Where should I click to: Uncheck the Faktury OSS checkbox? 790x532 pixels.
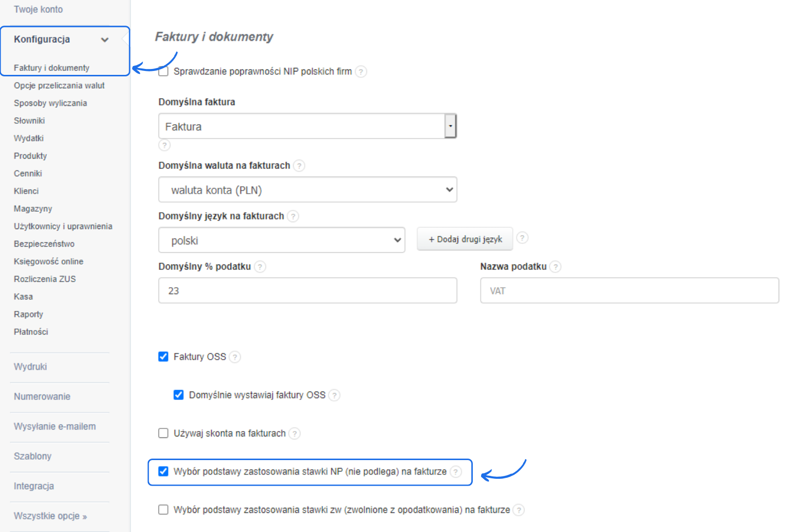(x=164, y=357)
